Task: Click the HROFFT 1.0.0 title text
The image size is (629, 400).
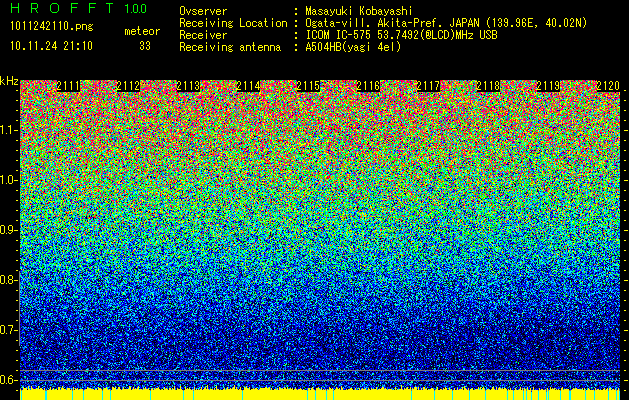Action: tap(79, 8)
